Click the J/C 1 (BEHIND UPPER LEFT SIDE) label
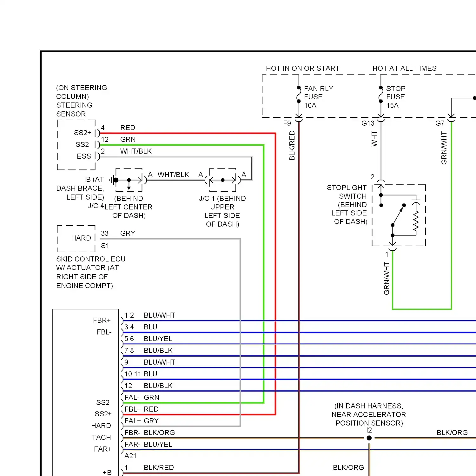 pos(222,211)
